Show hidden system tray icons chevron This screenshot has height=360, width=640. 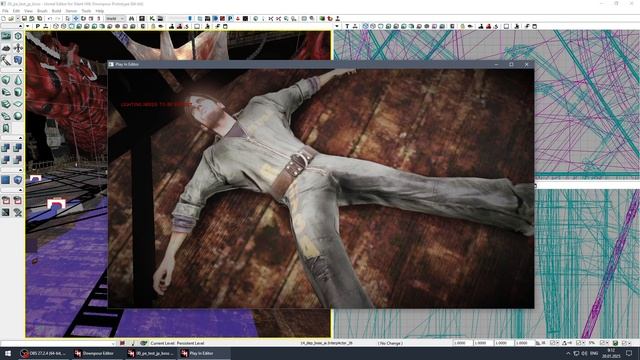coord(568,353)
